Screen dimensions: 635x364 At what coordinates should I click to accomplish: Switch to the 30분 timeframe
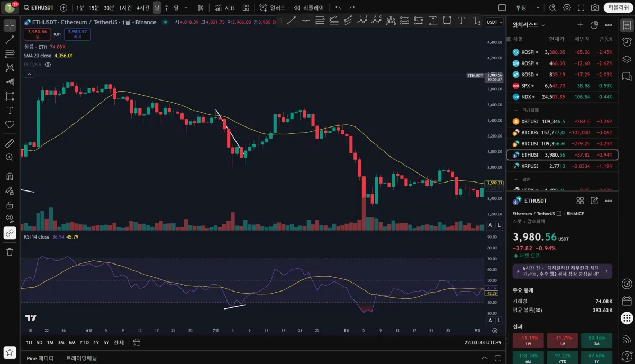click(x=109, y=8)
